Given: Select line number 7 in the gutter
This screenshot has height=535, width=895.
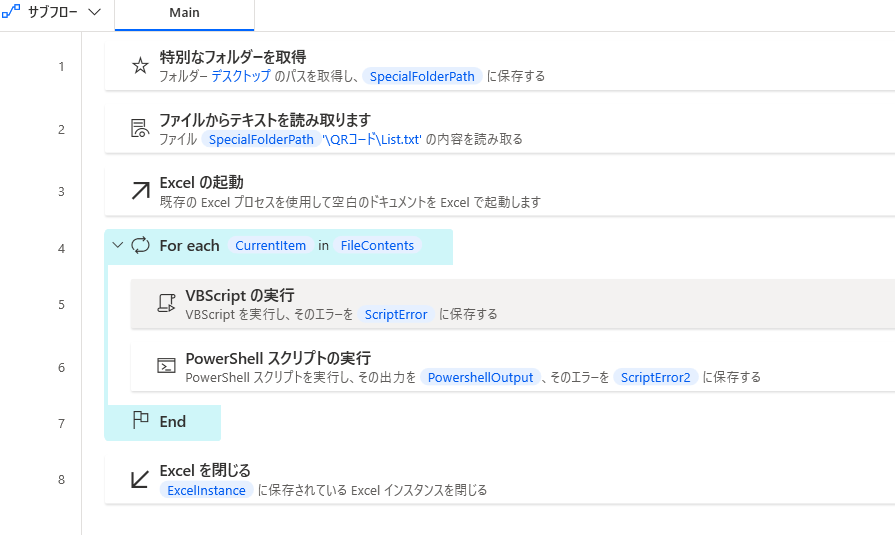Looking at the screenshot, I should coord(61,424).
